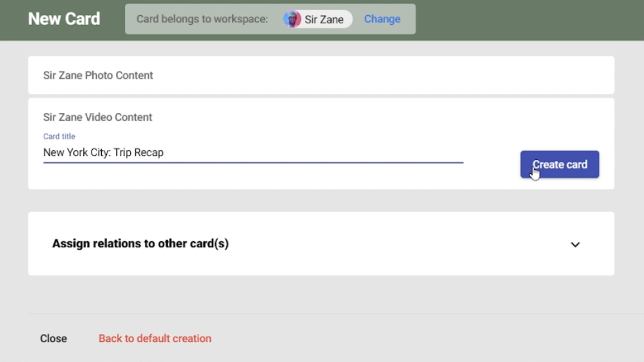Image resolution: width=644 pixels, height=362 pixels.
Task: Click the Close button at bottom
Action: click(53, 338)
